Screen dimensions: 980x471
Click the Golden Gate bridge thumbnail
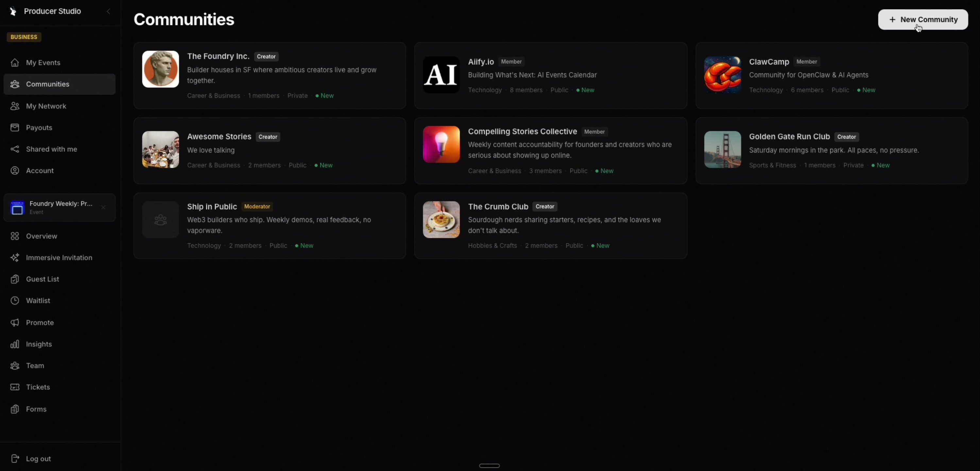(722, 149)
